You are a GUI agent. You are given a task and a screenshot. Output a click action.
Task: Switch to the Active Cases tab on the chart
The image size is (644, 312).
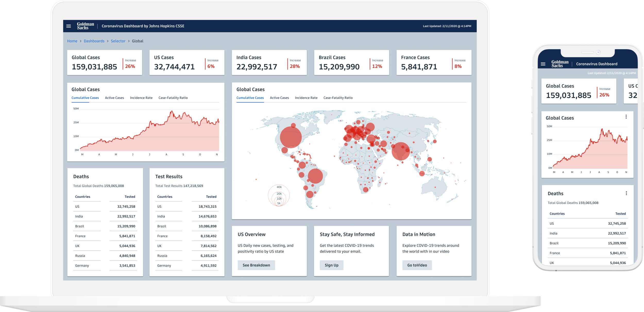(114, 98)
